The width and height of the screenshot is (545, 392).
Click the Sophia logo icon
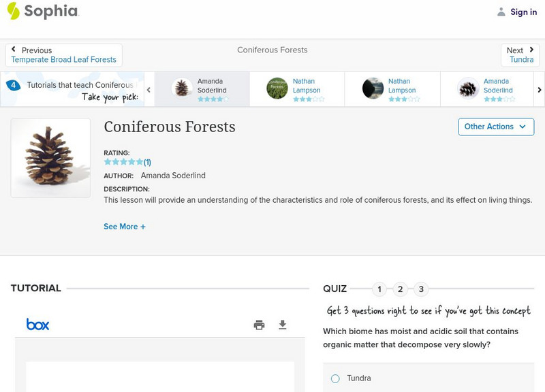pyautogui.click(x=13, y=11)
